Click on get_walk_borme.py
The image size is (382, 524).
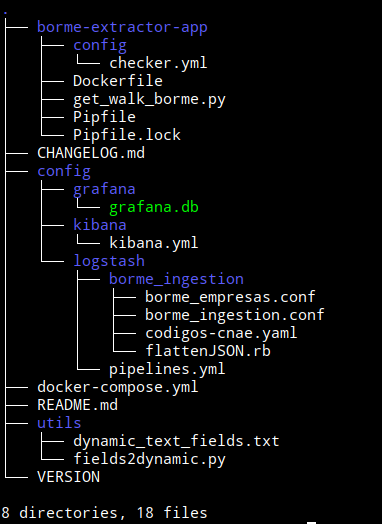[x=149, y=99]
